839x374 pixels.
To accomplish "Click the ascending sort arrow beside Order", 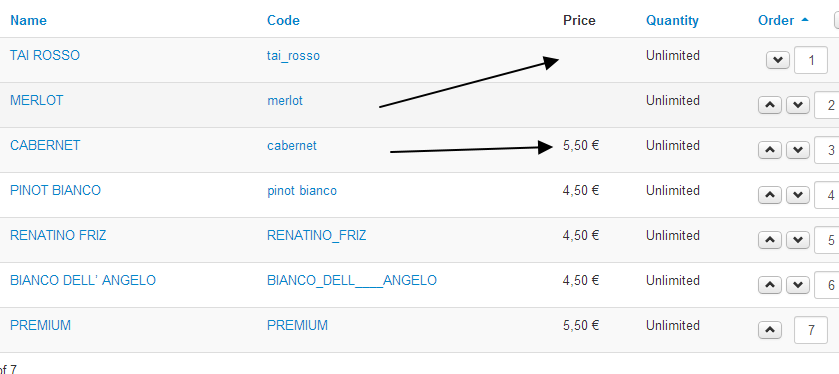I will (805, 20).
